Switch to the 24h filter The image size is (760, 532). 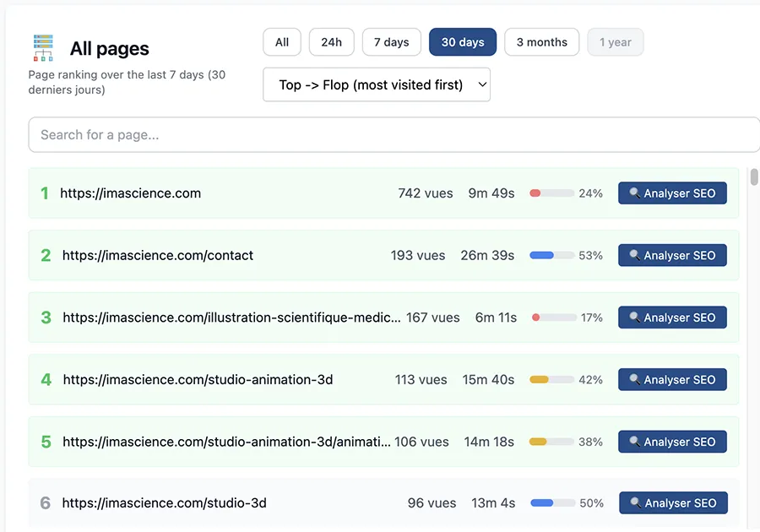point(331,41)
